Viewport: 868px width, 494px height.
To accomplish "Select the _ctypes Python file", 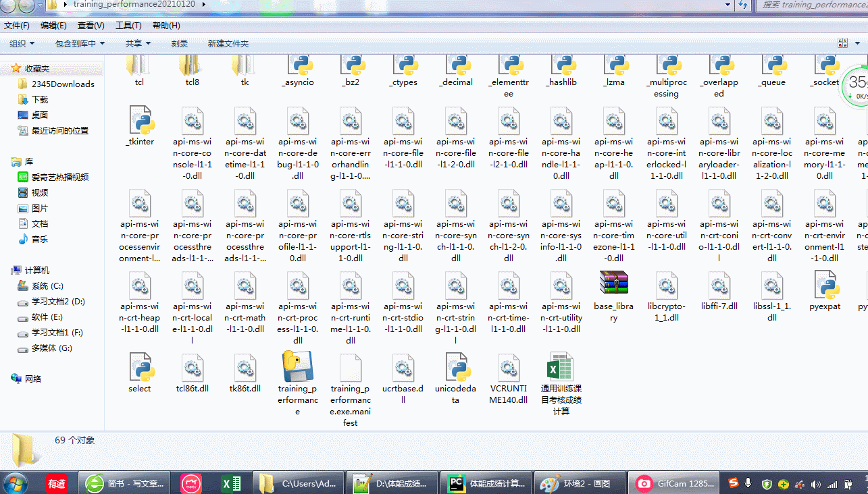I will coord(403,70).
